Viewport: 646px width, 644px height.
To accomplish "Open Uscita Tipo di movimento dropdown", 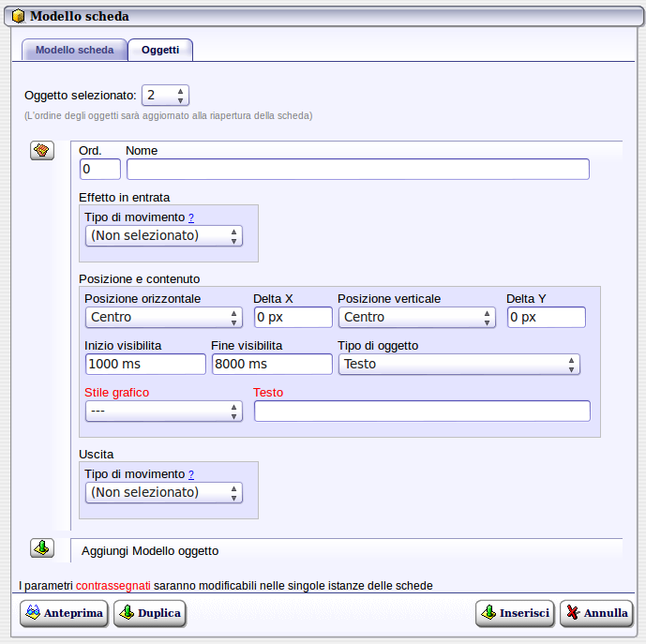I will [x=163, y=492].
